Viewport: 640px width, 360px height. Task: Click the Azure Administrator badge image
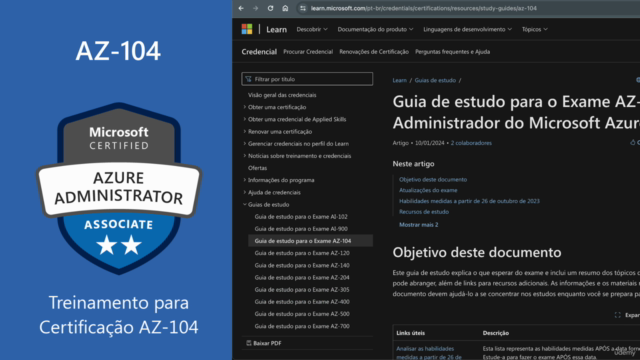[119, 188]
